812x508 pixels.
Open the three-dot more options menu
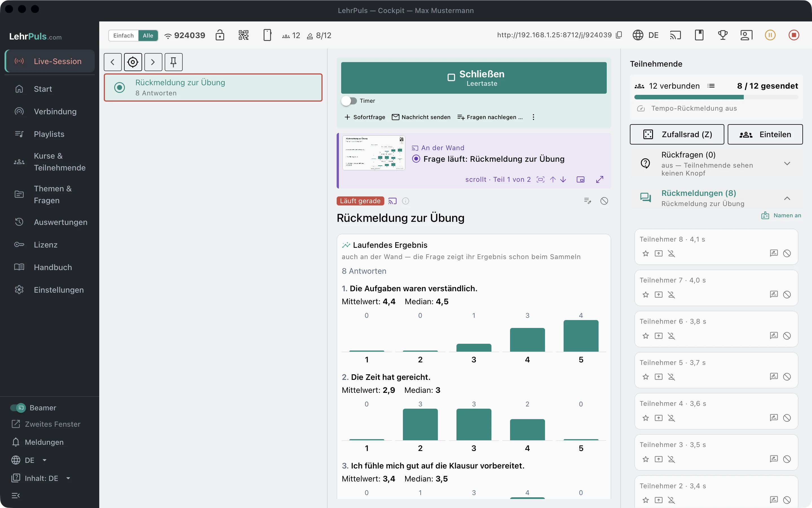pyautogui.click(x=533, y=117)
